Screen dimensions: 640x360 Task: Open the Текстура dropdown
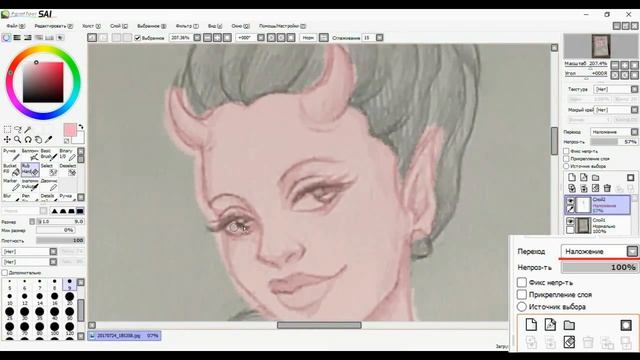pos(634,89)
